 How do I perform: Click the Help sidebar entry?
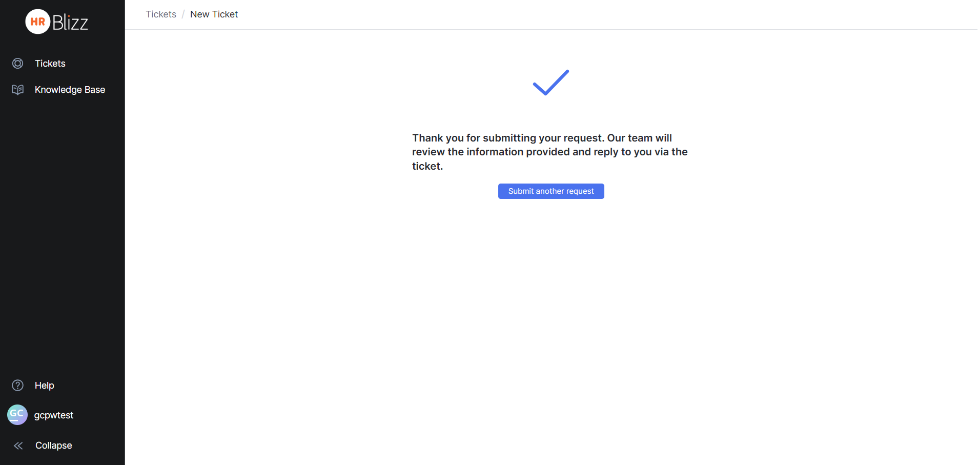coord(44,385)
